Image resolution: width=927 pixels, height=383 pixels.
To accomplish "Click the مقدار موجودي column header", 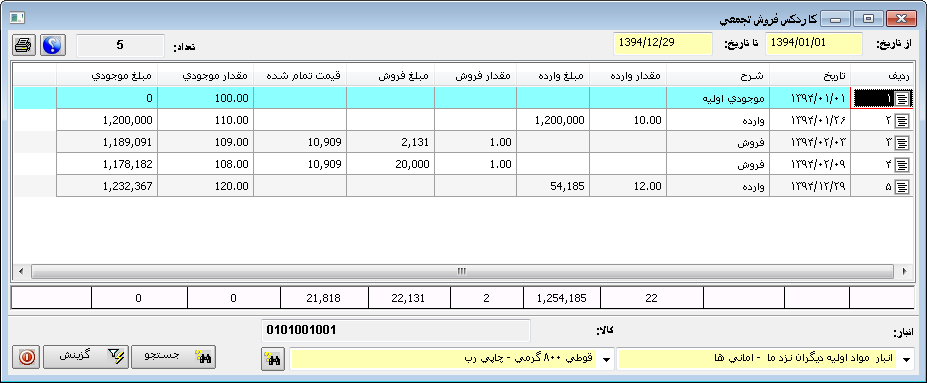I will pos(206,77).
